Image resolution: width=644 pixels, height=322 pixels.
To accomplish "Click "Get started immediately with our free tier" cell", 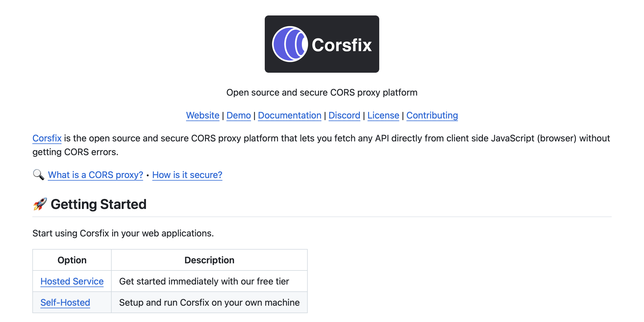I will (x=209, y=281).
